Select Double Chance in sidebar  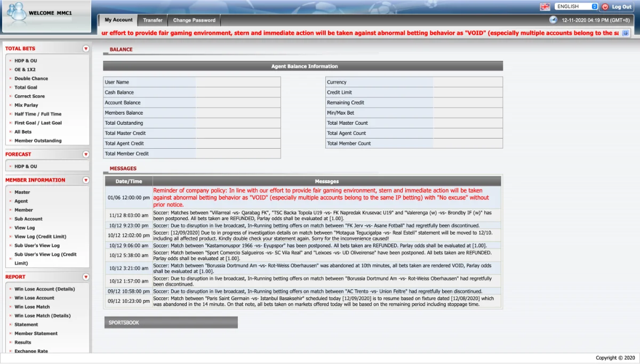point(31,78)
